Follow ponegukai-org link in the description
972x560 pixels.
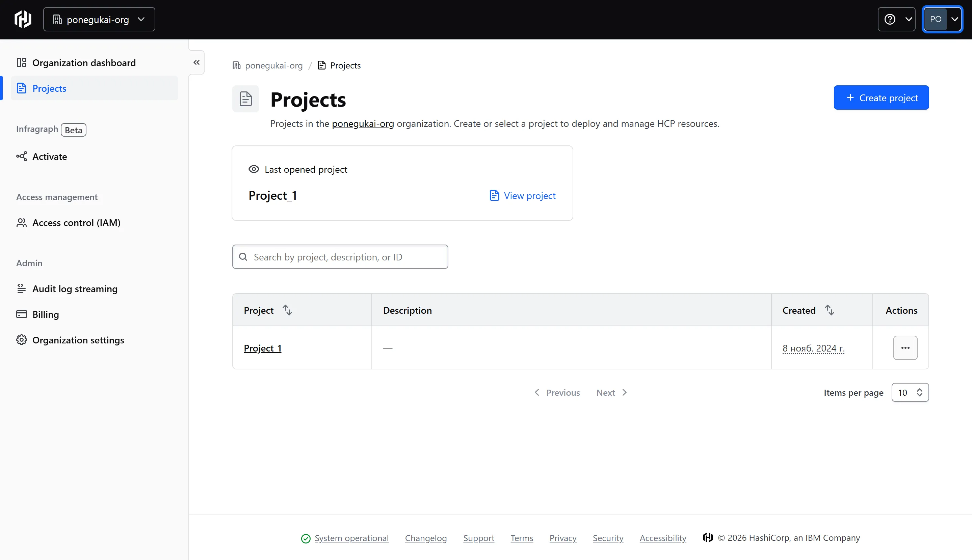click(363, 123)
